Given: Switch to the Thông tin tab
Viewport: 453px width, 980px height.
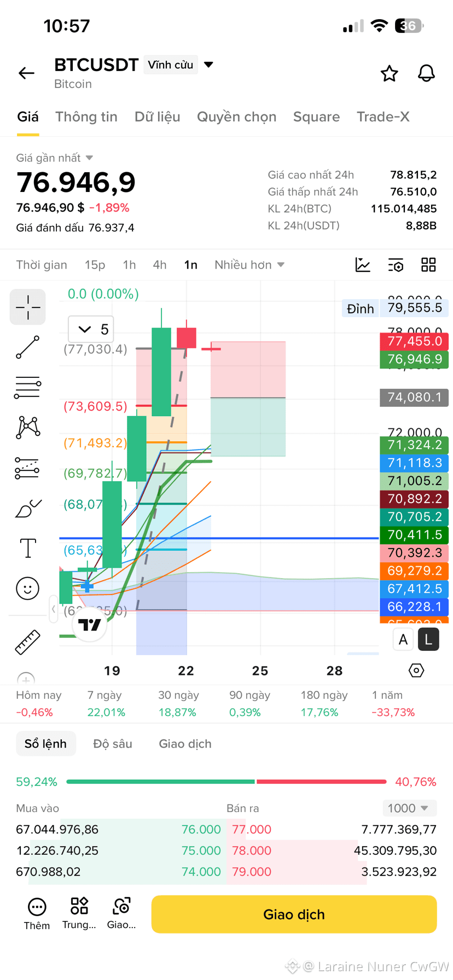Looking at the screenshot, I should coord(86,117).
